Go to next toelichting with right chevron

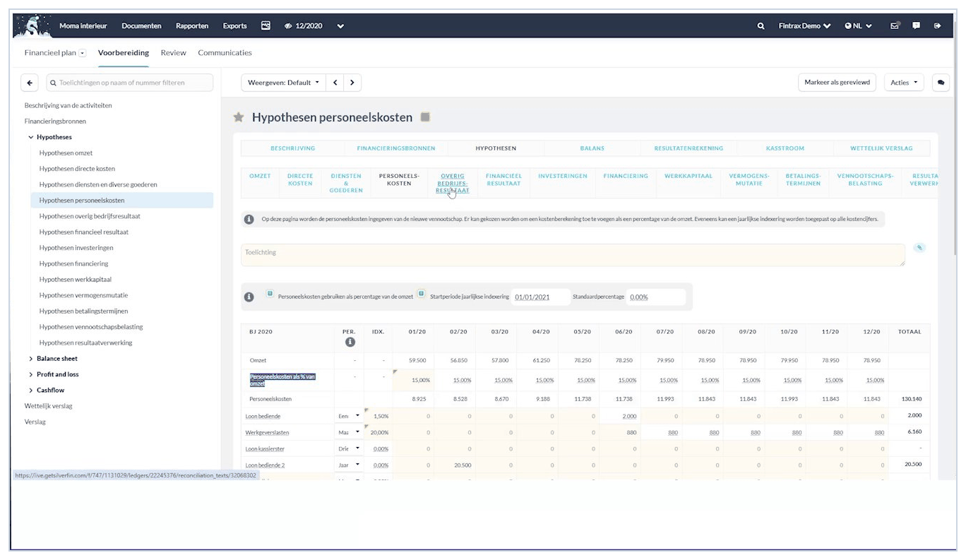click(352, 83)
